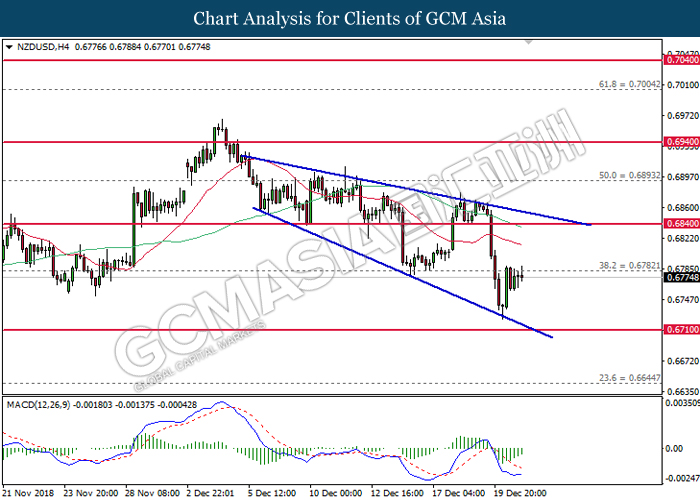
Task: Click the NZDUSD,H4 symbol label
Action: tap(43, 47)
